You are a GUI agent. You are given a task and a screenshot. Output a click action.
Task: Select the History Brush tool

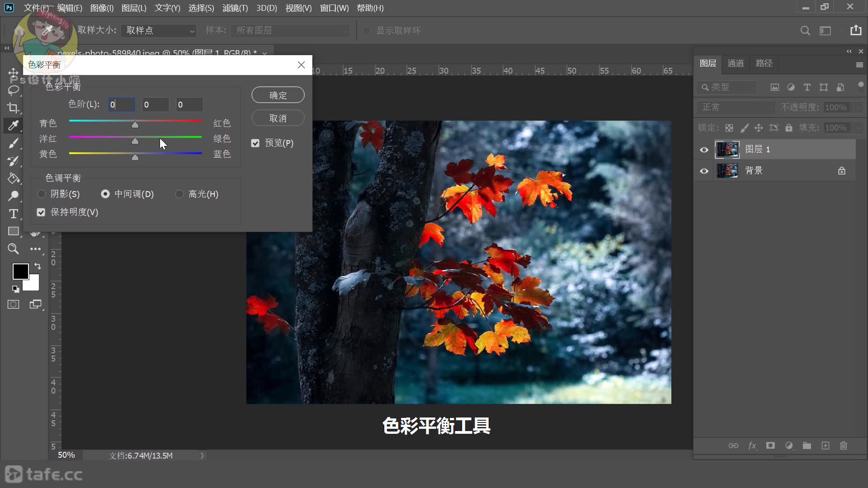coord(13,161)
